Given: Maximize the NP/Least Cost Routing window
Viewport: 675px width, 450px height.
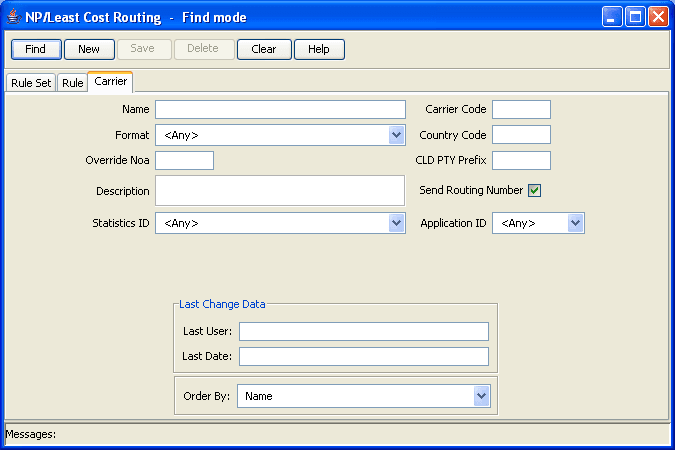Looking at the screenshot, I should pos(635,17).
